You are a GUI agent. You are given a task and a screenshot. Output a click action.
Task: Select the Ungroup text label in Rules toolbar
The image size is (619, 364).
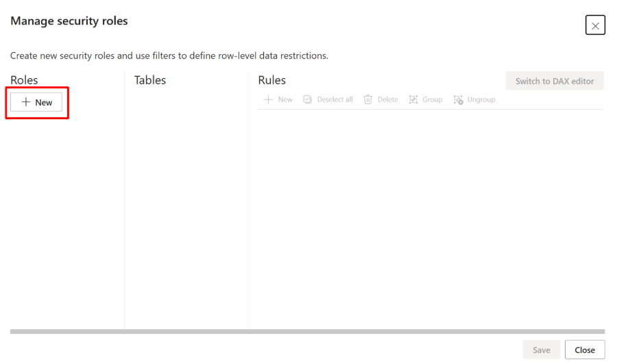(481, 99)
